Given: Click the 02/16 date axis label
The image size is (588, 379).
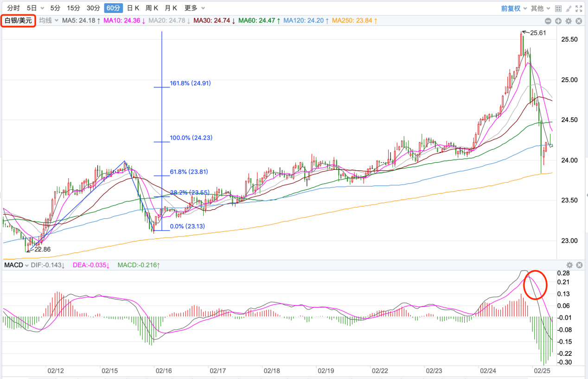Looking at the screenshot, I should coord(164,371).
